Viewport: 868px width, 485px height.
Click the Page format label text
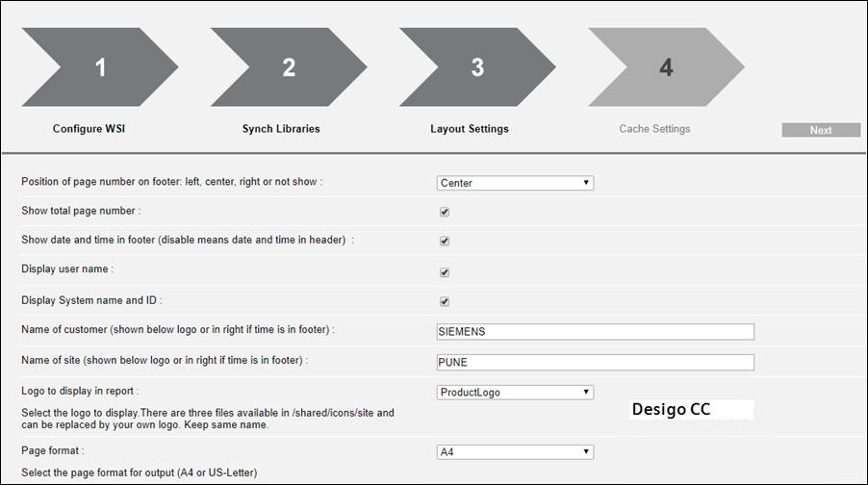point(52,450)
